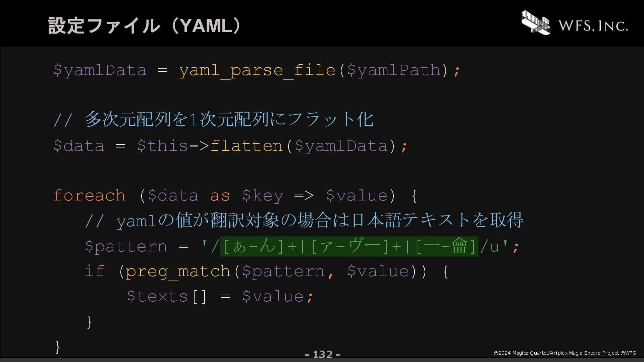Select the slide title 設定ファイル（YAML）
644x362 pixels.
point(145,26)
